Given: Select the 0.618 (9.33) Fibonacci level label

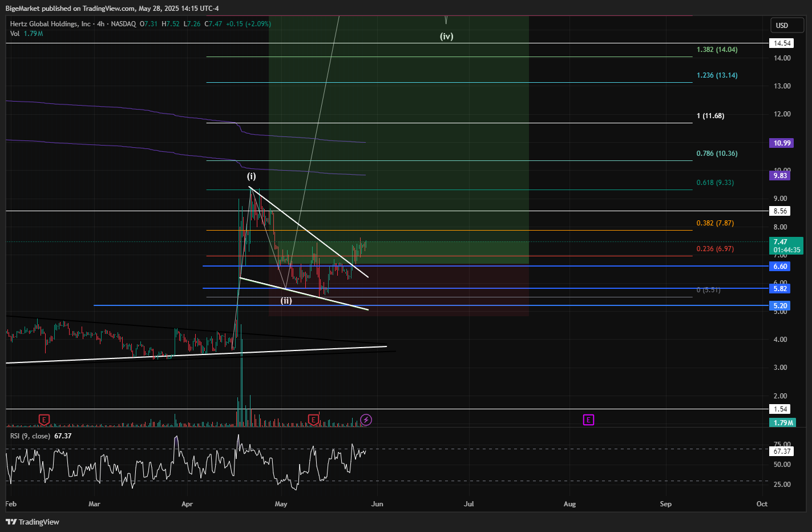Looking at the screenshot, I should pos(715,183).
